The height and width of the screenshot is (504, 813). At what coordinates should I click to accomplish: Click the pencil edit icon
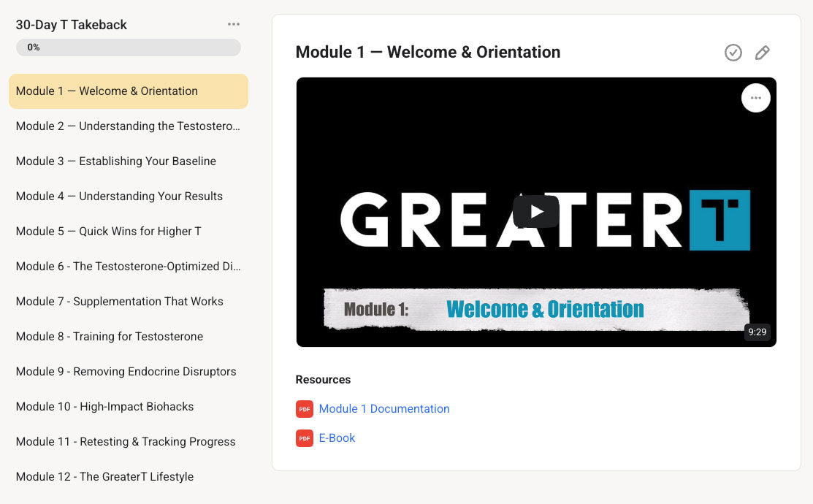762,53
